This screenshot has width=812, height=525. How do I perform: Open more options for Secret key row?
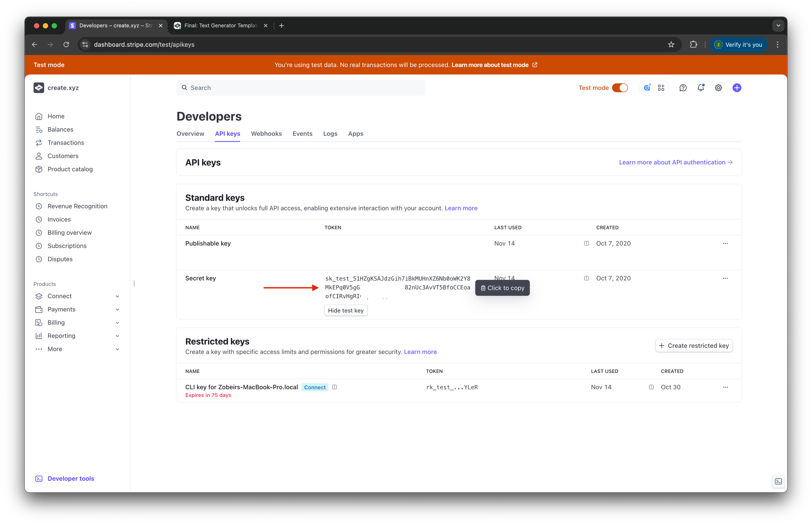tap(725, 278)
